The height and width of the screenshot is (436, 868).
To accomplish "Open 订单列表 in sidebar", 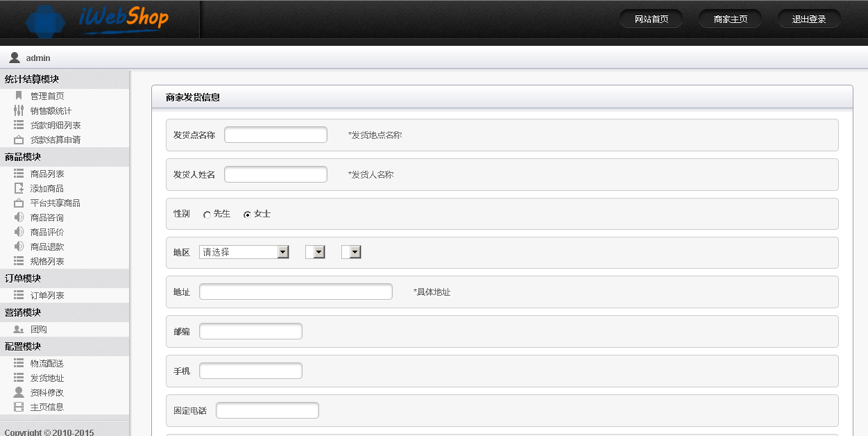I will pyautogui.click(x=47, y=296).
